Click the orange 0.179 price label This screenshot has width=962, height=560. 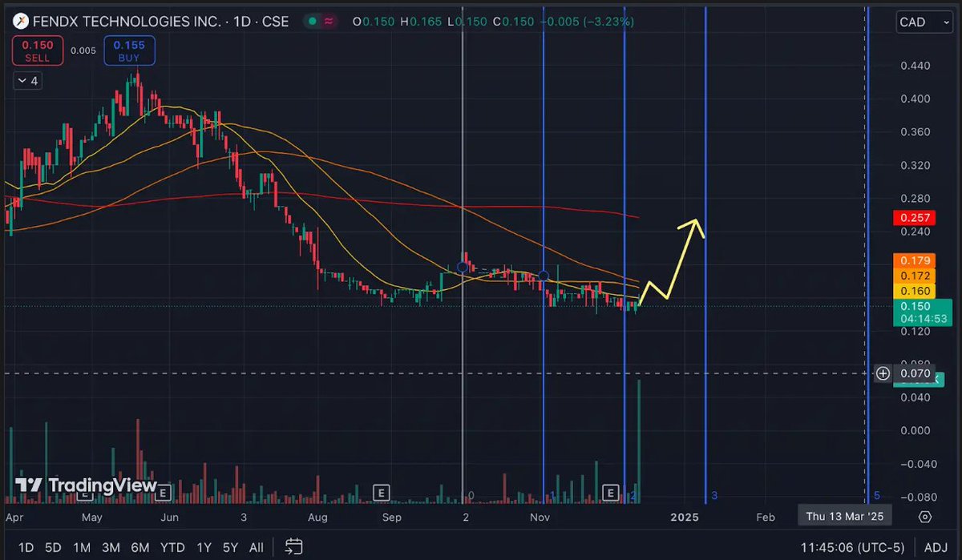click(x=913, y=260)
